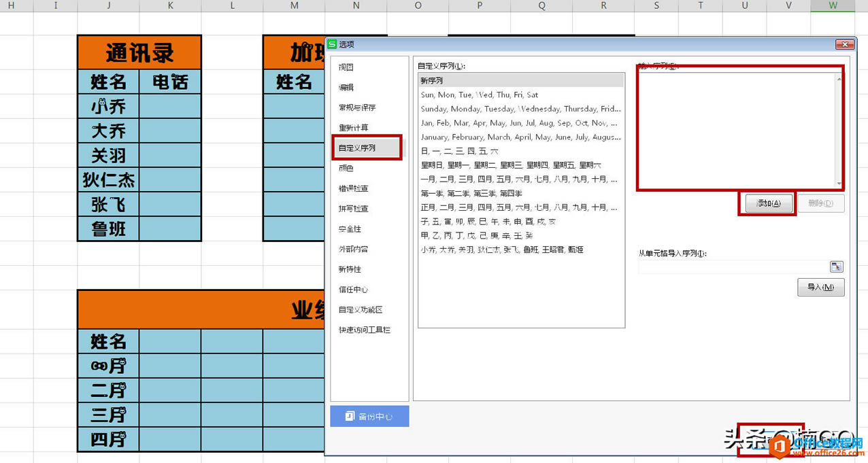
Task: Click the 导入(M) import button
Action: (820, 287)
